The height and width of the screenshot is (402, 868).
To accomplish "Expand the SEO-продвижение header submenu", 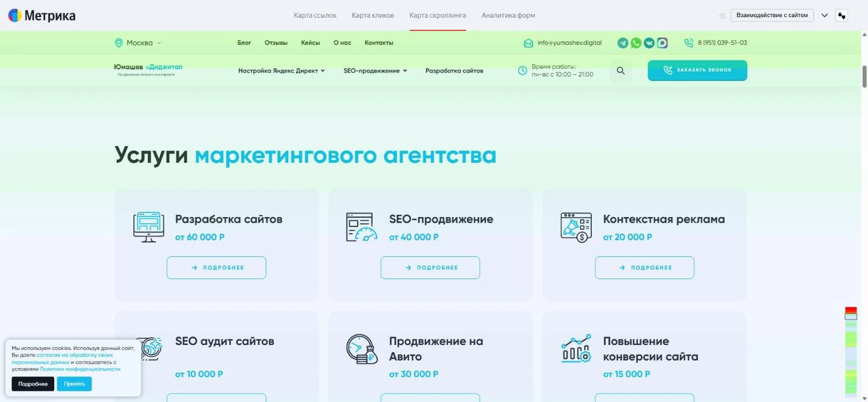I will [405, 71].
